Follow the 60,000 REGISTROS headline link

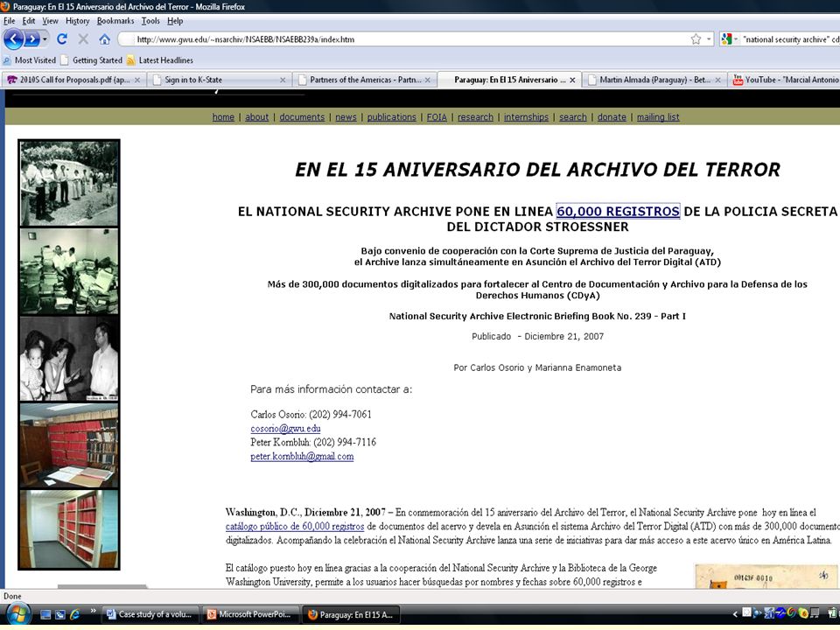point(618,211)
